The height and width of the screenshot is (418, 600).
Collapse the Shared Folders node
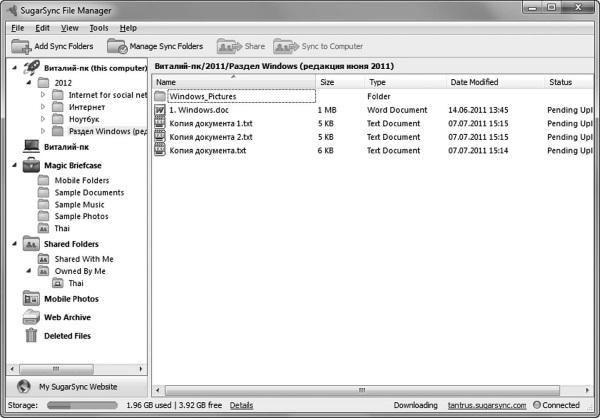[x=15, y=244]
